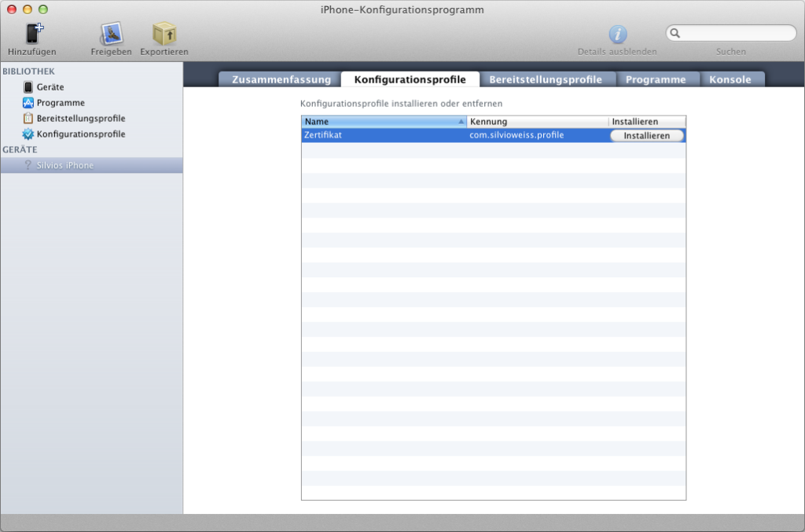Click the Bereitstellungsprofile clipboard icon
The width and height of the screenshot is (805, 532).
28,119
